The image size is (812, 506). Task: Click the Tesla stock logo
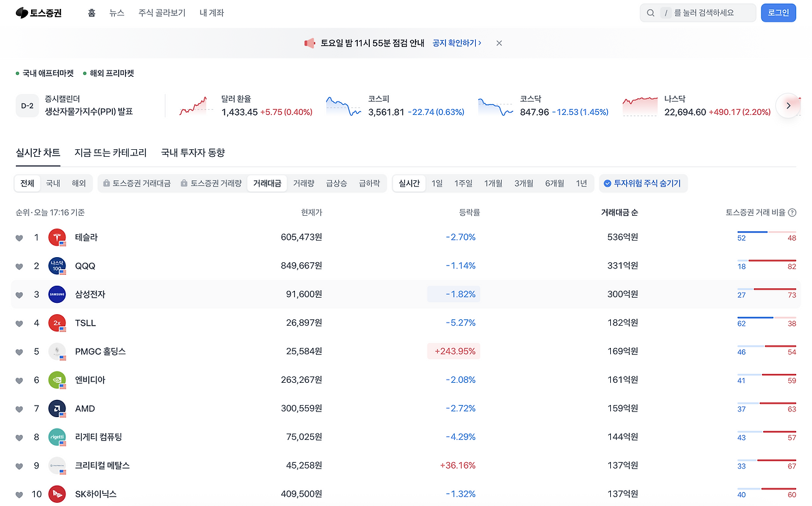click(57, 237)
